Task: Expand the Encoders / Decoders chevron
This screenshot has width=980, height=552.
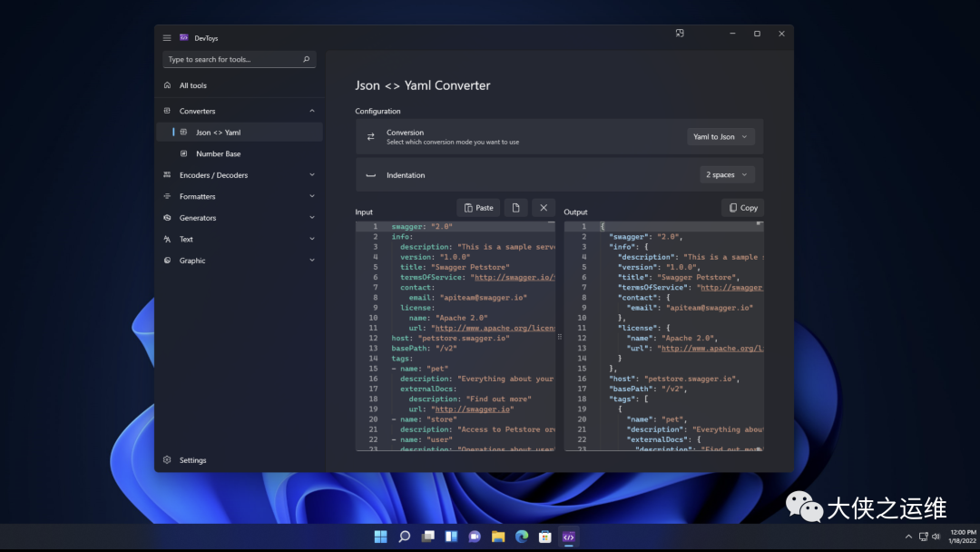Action: pos(312,175)
